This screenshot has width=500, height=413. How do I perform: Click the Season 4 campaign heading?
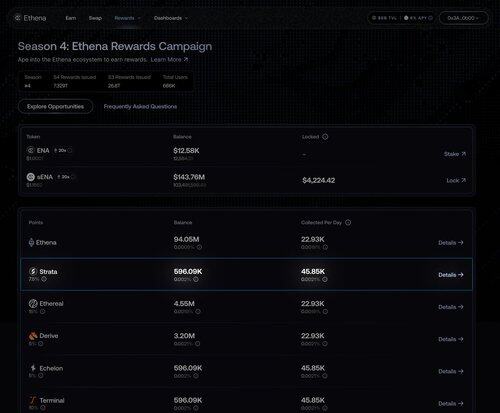(115, 46)
